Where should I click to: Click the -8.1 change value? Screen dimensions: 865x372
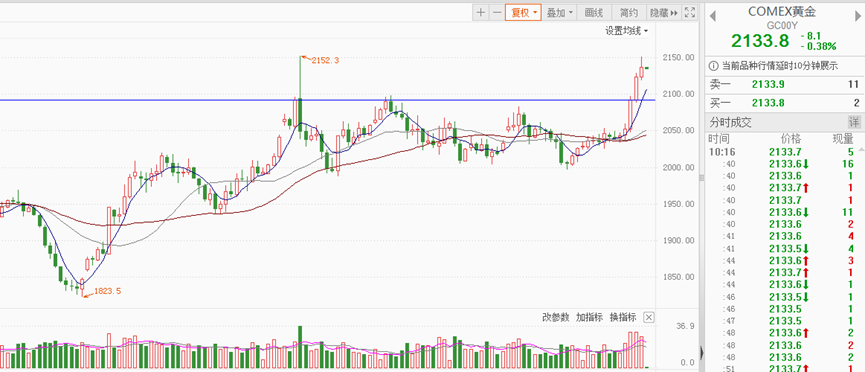(810, 36)
